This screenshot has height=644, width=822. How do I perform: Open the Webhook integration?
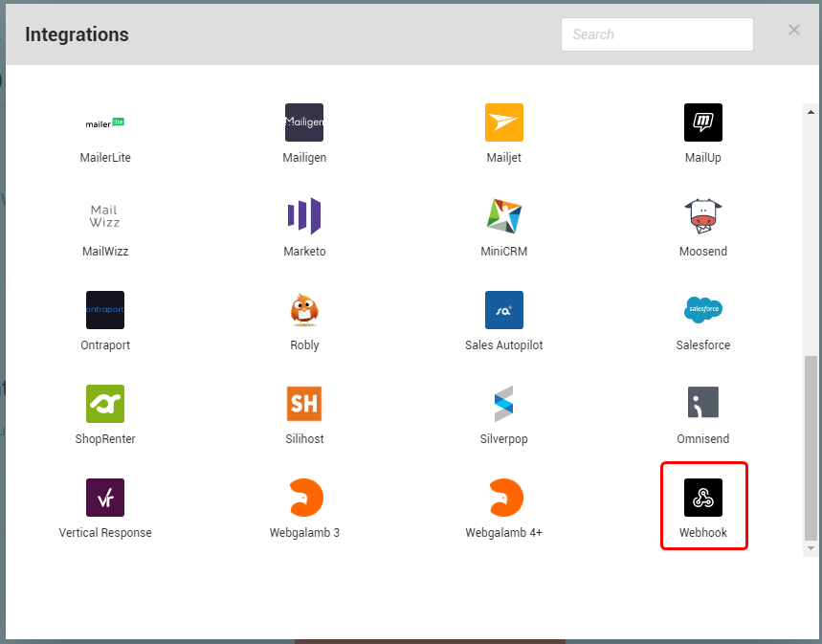click(703, 498)
